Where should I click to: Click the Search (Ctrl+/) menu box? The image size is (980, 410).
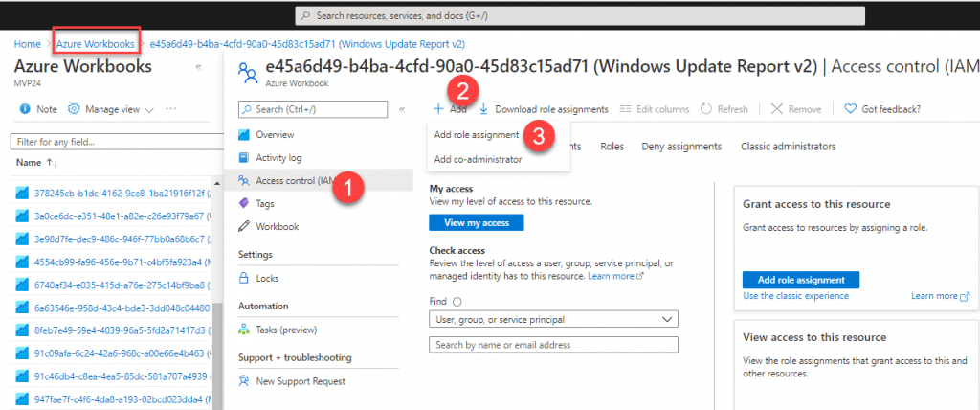(313, 109)
